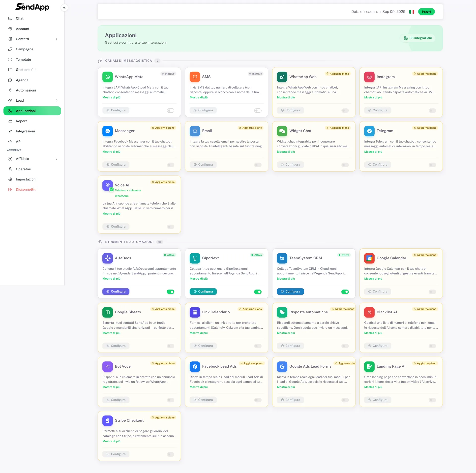476x473 pixels.
Task: Open Campagne in the sidebar
Action: [x=32, y=49]
